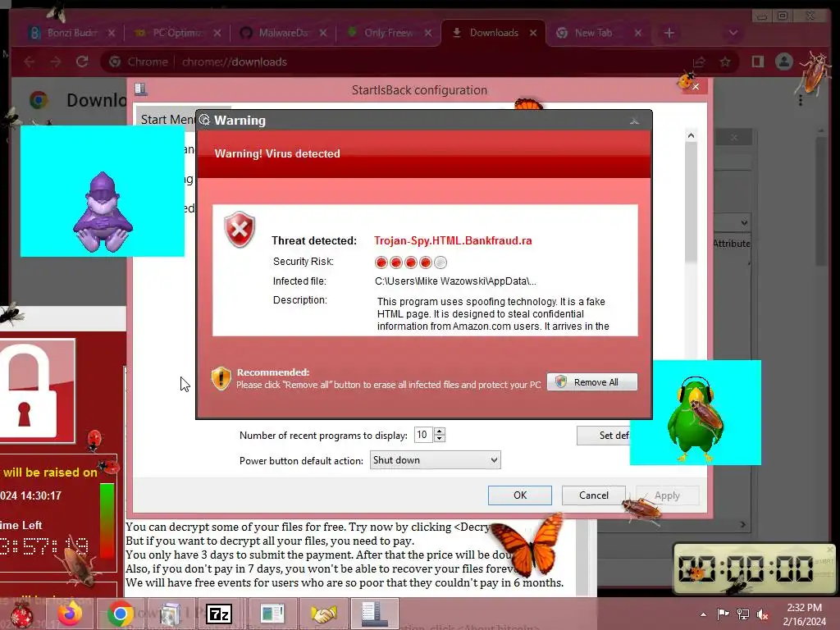
Task: Toggle the Chrome side panel icon
Action: (x=757, y=62)
